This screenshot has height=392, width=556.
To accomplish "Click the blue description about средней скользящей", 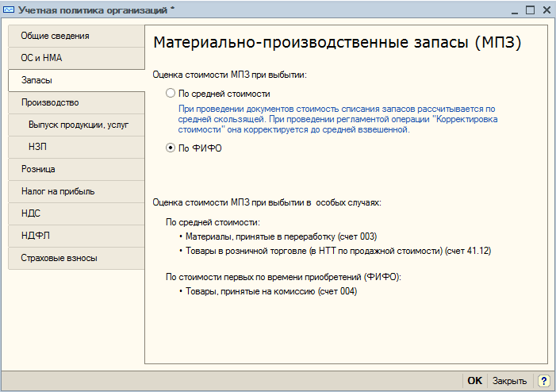I will [338, 119].
